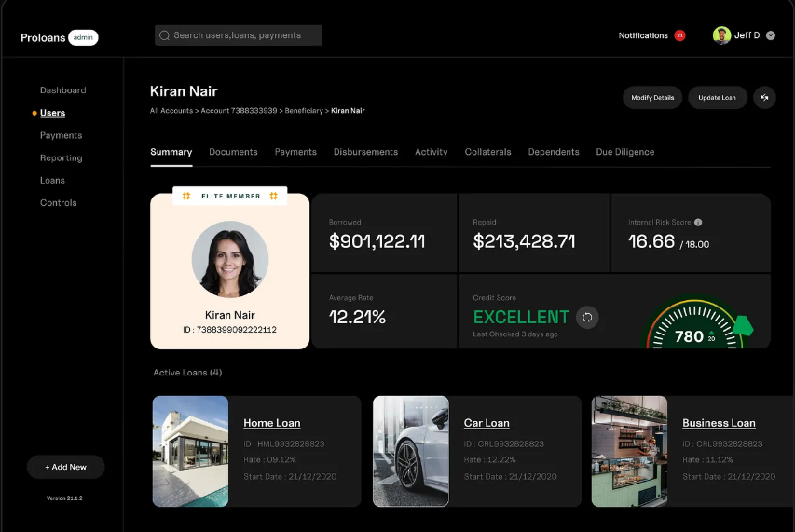795x532 pixels.
Task: Click Jeff D.'s avatar picture
Action: 721,35
